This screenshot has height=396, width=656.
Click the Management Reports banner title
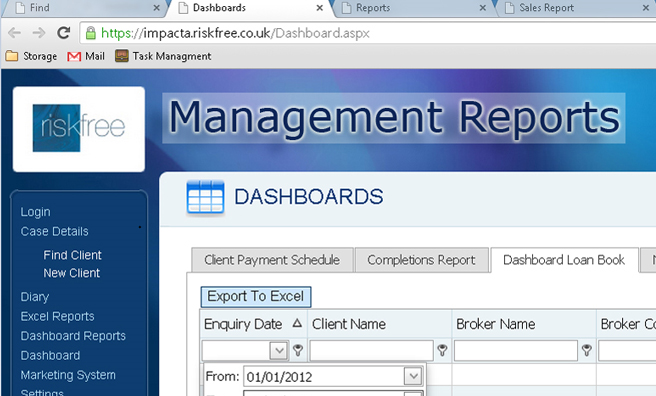coord(394,118)
